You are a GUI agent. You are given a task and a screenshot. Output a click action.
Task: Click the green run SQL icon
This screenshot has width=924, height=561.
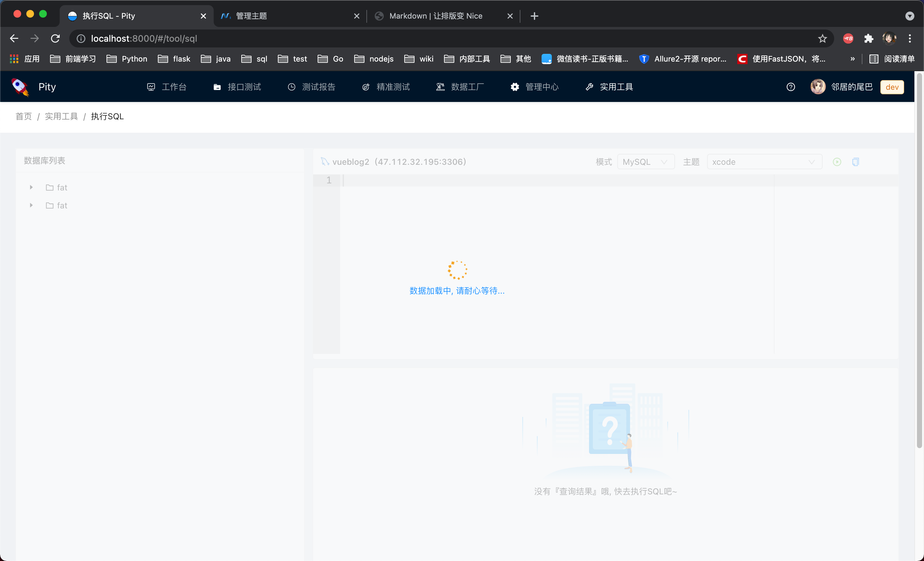(837, 162)
